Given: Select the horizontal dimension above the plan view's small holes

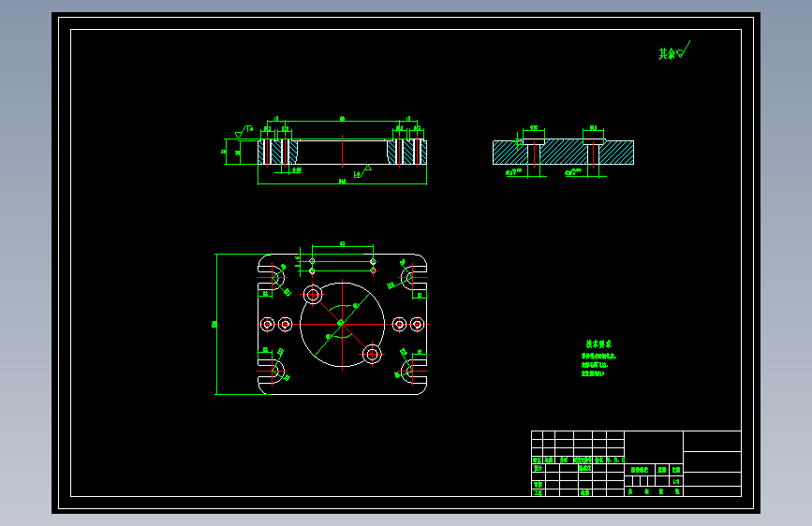Looking at the screenshot, I should tap(342, 244).
